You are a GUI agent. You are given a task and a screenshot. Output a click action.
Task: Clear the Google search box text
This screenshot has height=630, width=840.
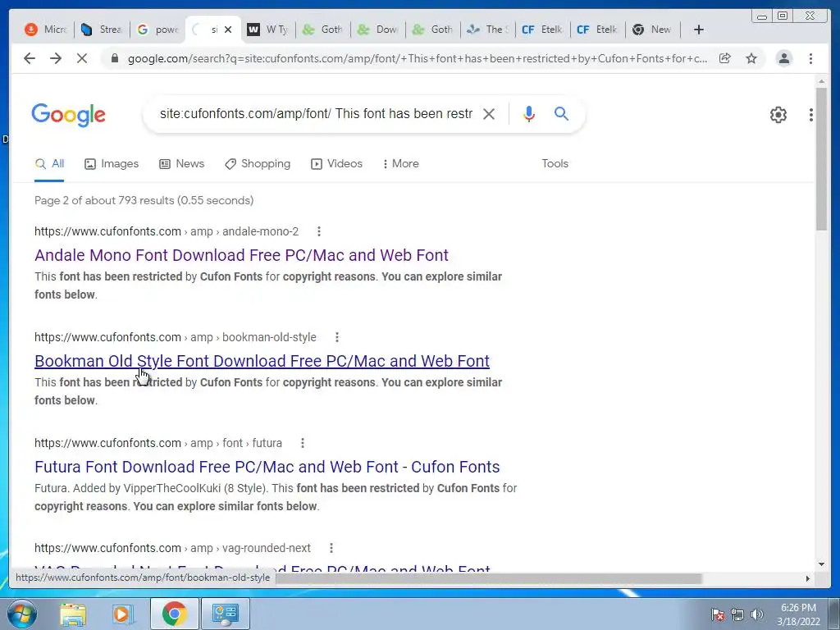coord(489,113)
